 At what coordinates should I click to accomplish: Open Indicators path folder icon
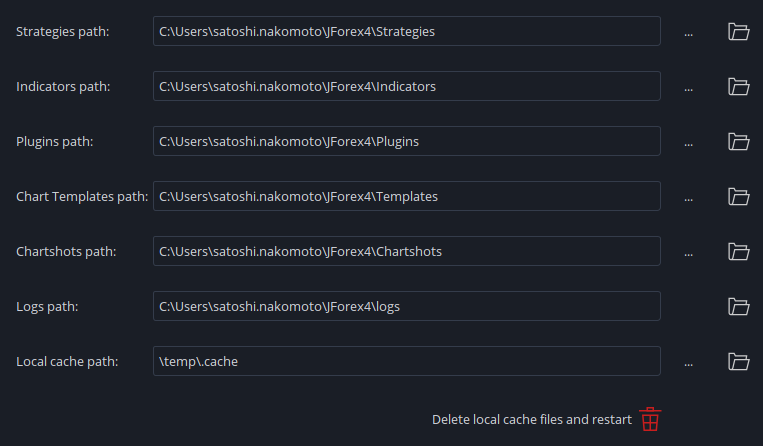pyautogui.click(x=738, y=87)
